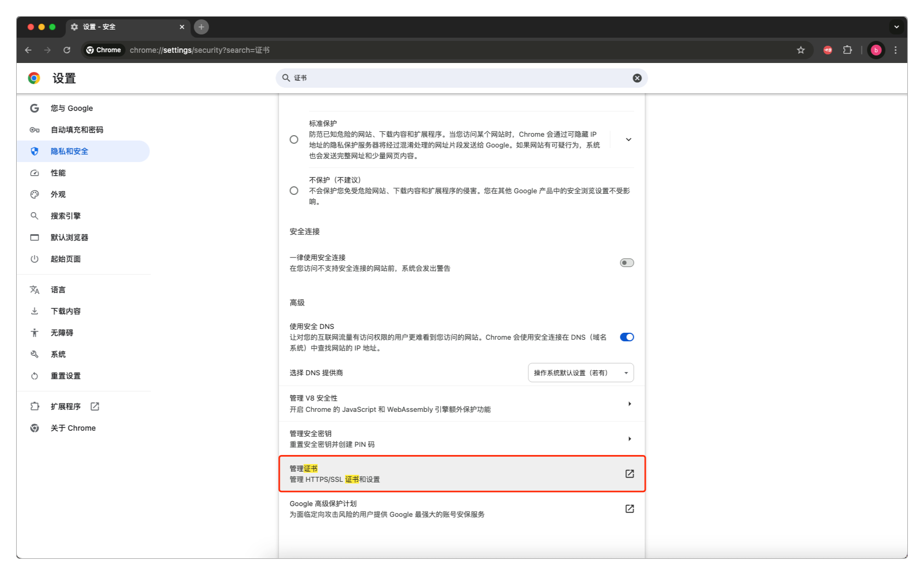Expand 标准保护 details chevron
This screenshot has width=924, height=575.
(628, 139)
